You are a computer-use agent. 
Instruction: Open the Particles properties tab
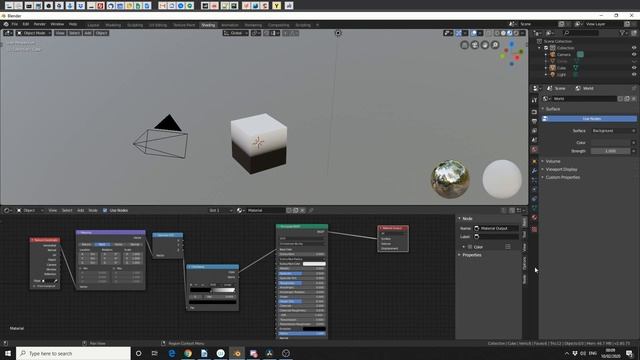534,180
